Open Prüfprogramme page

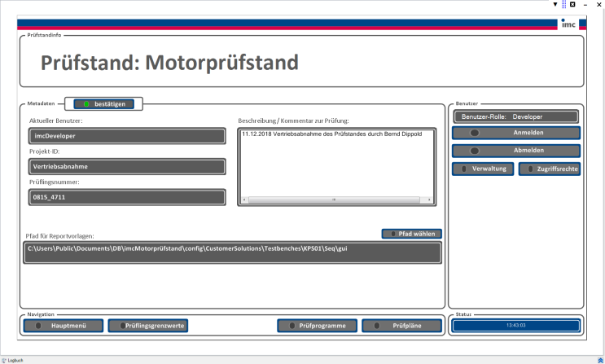(318, 326)
